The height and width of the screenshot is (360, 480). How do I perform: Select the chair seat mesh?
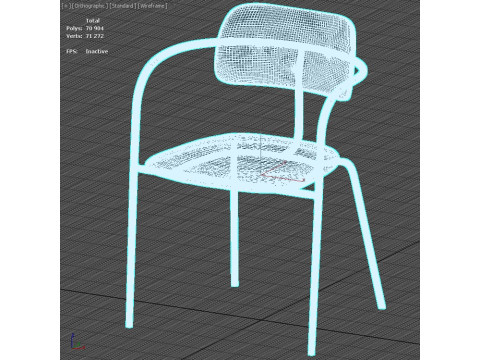click(242, 163)
